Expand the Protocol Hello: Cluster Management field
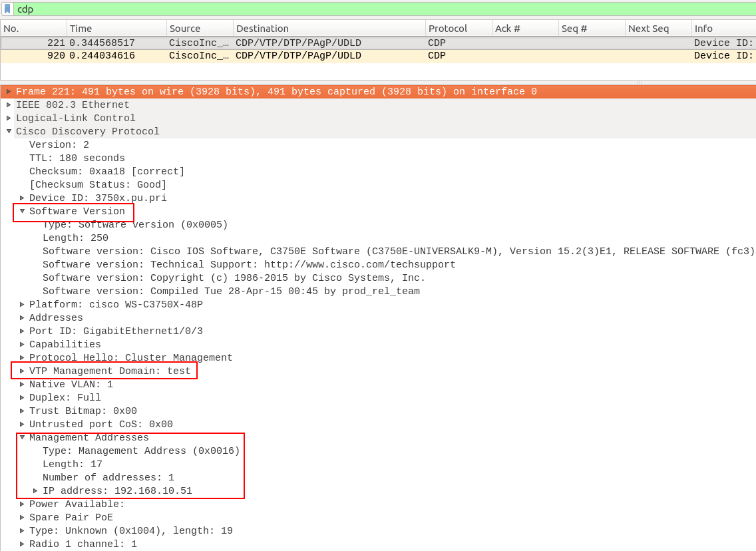Image resolution: width=756 pixels, height=551 pixels. pyautogui.click(x=22, y=358)
